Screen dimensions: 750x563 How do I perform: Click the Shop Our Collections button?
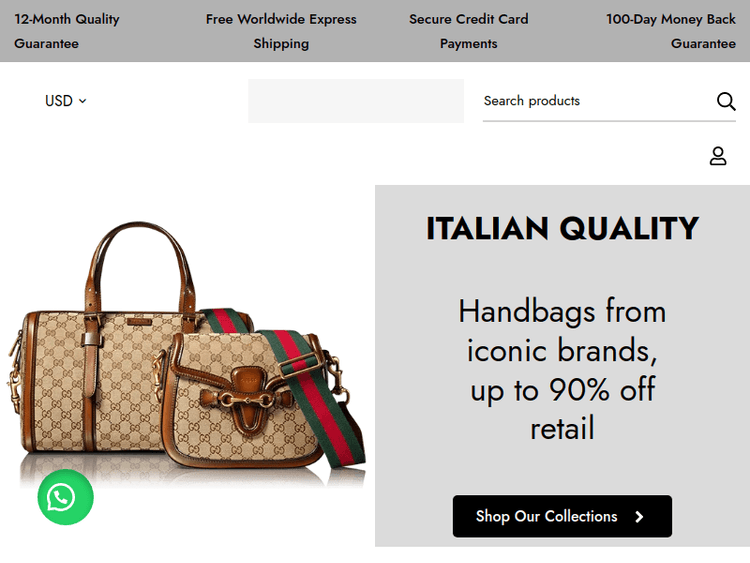562,516
